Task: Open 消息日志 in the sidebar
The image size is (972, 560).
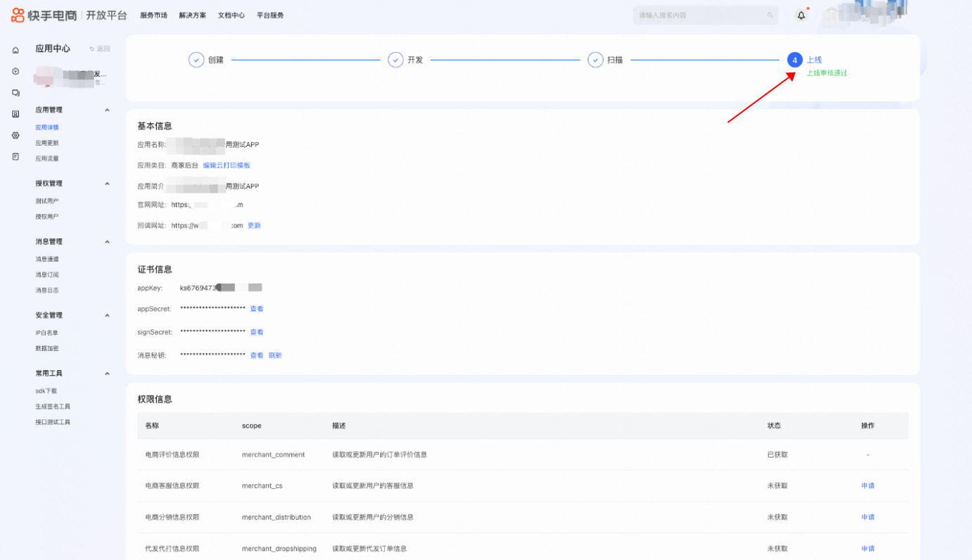Action: 47,291
